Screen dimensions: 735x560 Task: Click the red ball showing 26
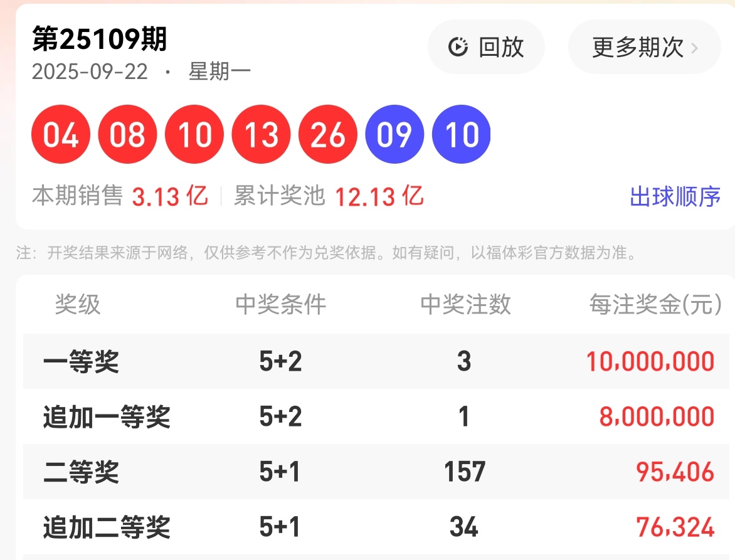[x=327, y=134]
